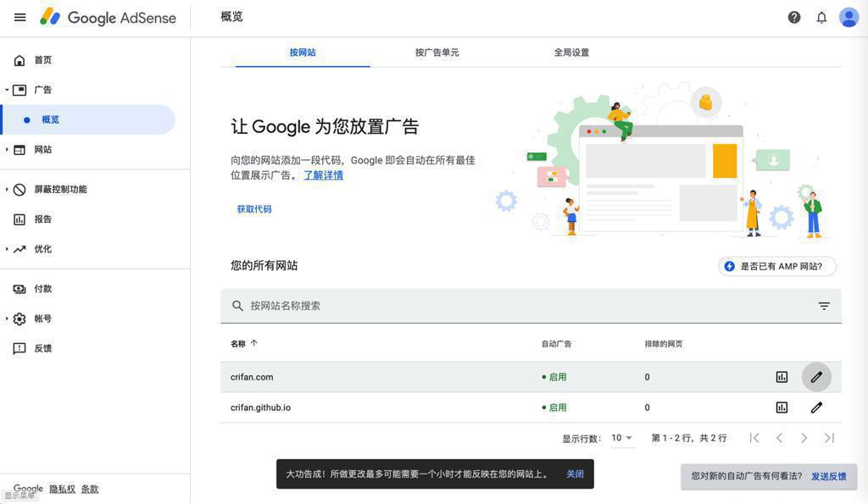
Task: Click the Google AdSense logo
Action: tap(108, 17)
